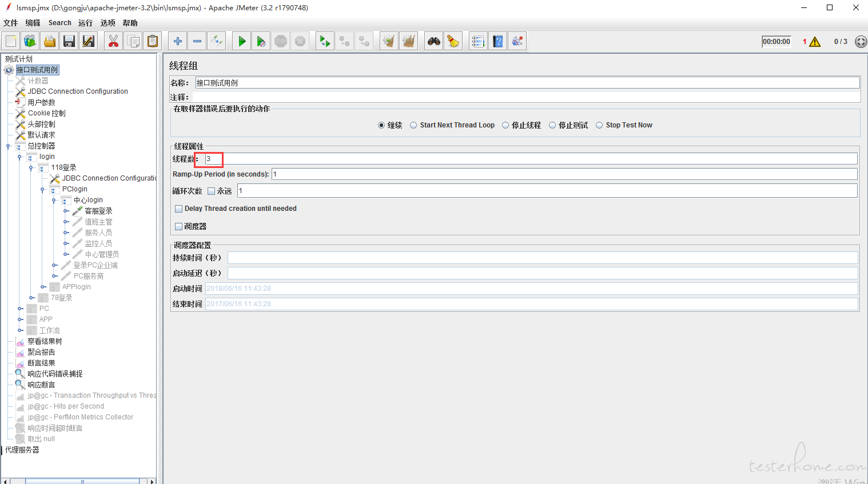Select 聚合报告 in the tree
This screenshot has width=868, height=484.
(41, 352)
